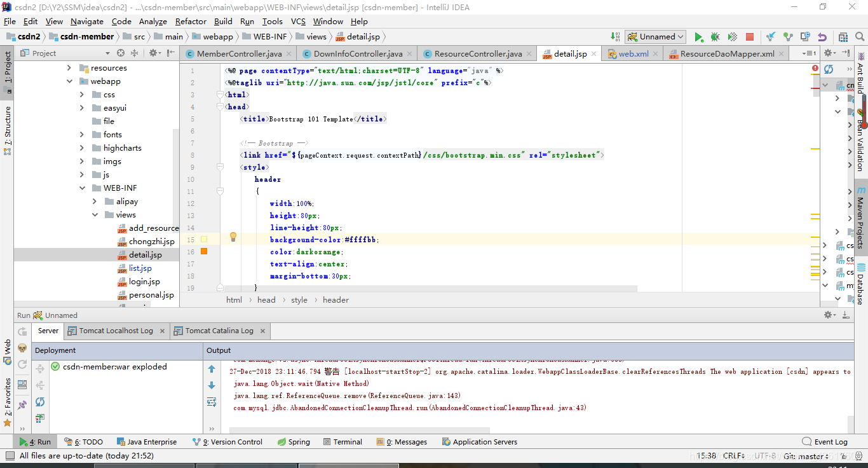Image resolution: width=868 pixels, height=468 pixels.
Task: Open Search Everywhere magnifier icon
Action: (860, 37)
